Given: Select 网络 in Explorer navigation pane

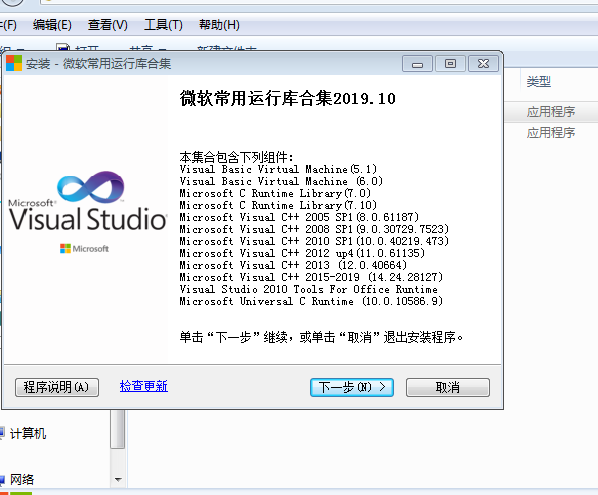Looking at the screenshot, I should [x=22, y=479].
